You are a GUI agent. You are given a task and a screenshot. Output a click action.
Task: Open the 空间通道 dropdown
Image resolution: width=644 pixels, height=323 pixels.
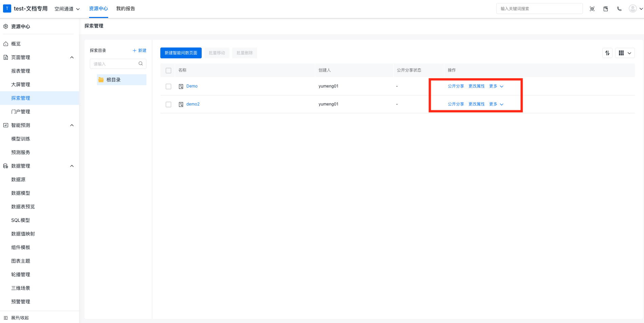point(67,9)
